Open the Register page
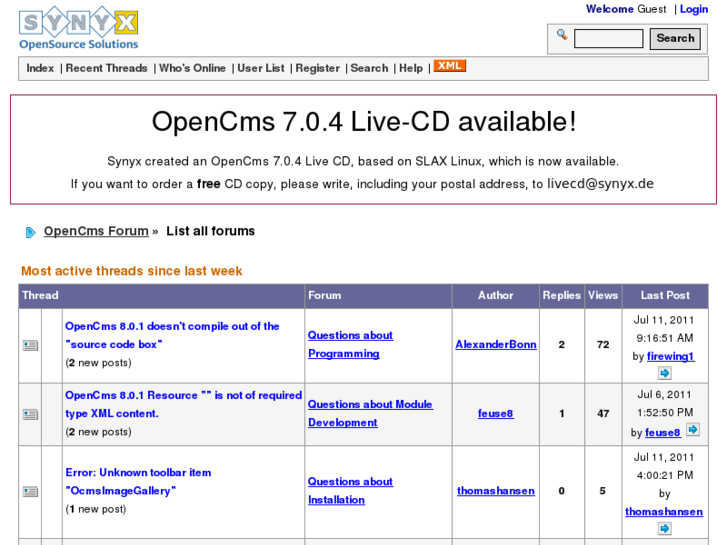 click(318, 68)
